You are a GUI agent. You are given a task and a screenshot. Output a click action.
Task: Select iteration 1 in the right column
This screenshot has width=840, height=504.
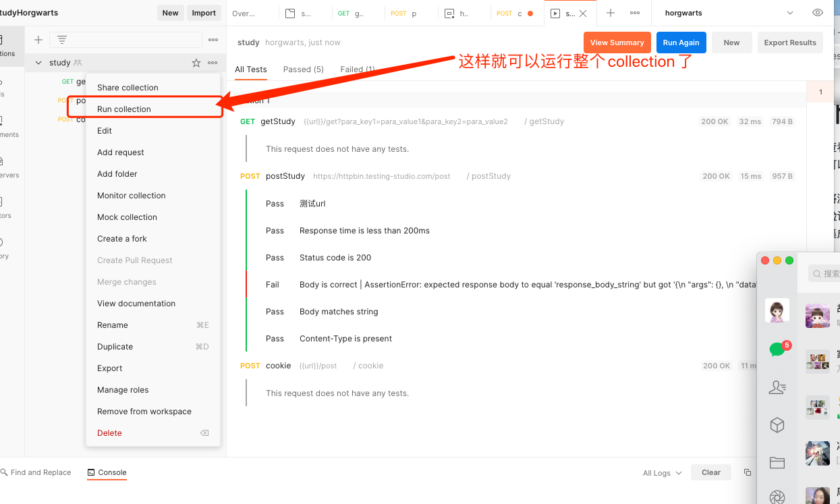point(820,92)
